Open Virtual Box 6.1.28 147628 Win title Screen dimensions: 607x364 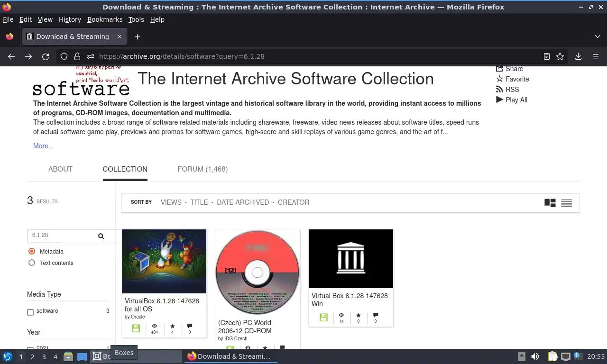click(349, 300)
